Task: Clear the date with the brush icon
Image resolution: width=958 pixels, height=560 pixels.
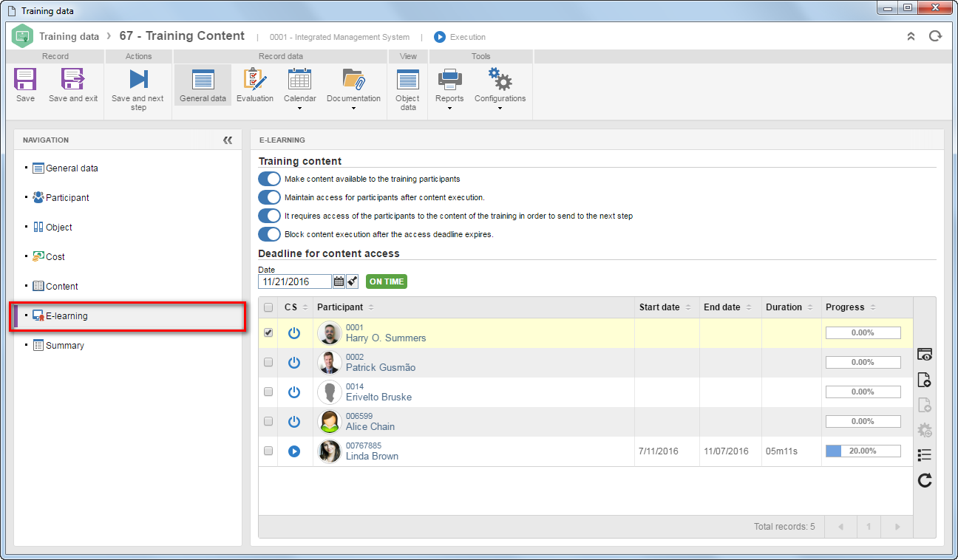Action: tap(353, 281)
